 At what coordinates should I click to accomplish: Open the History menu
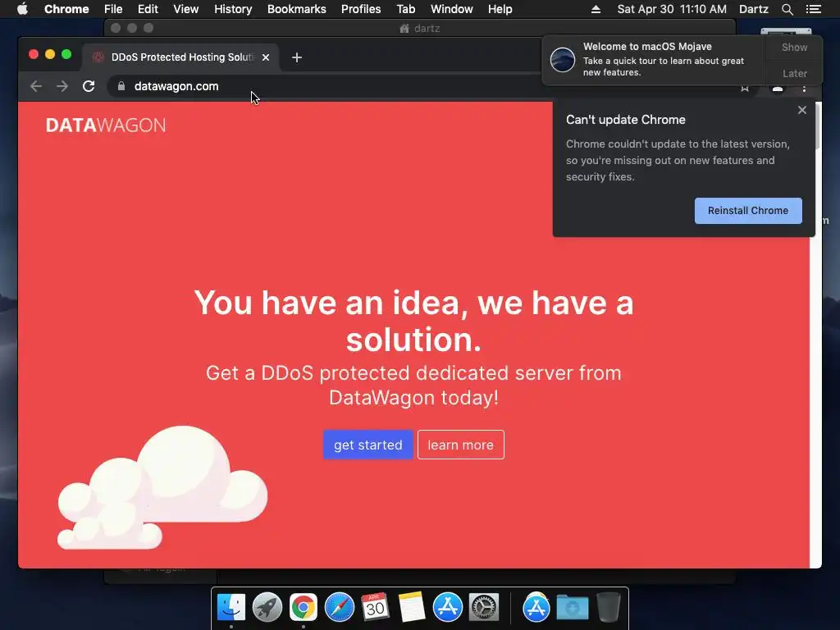pos(233,9)
